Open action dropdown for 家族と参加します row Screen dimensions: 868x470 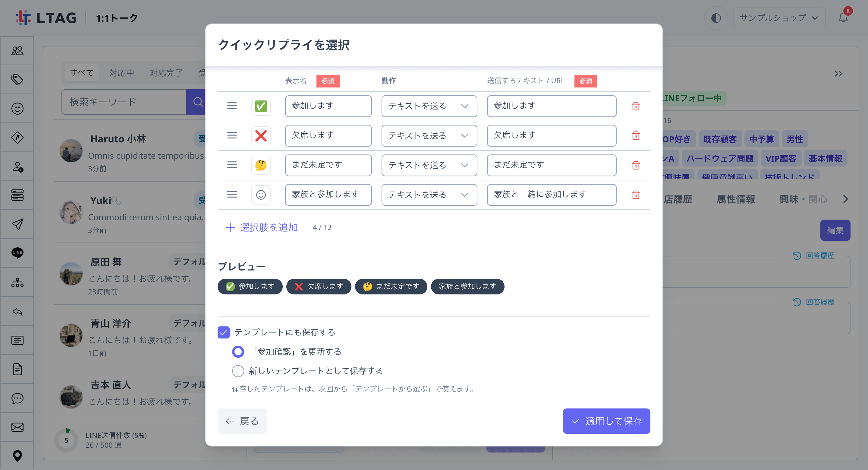(x=429, y=195)
